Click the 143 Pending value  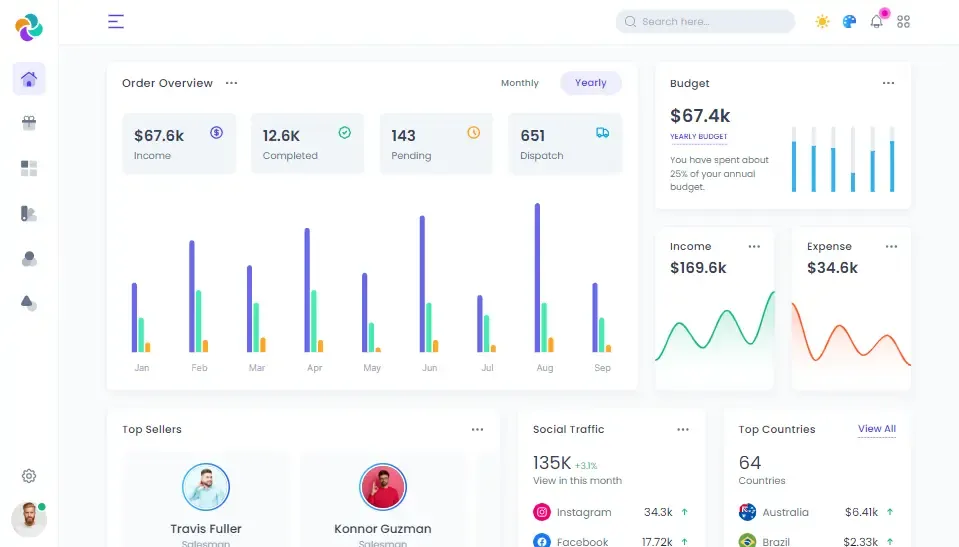click(x=403, y=135)
